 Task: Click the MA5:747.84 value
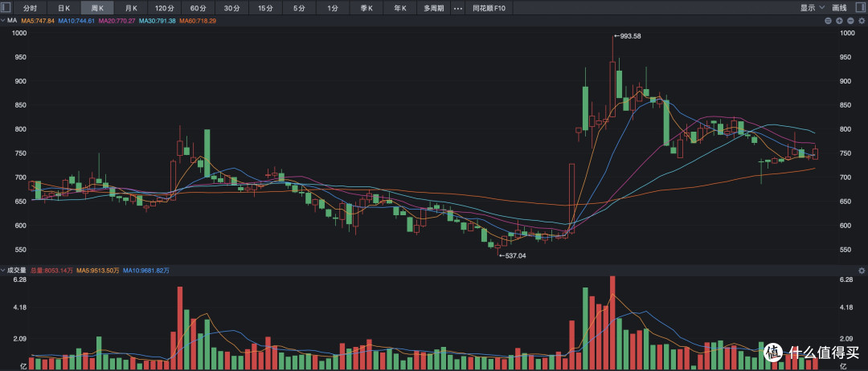coord(39,20)
